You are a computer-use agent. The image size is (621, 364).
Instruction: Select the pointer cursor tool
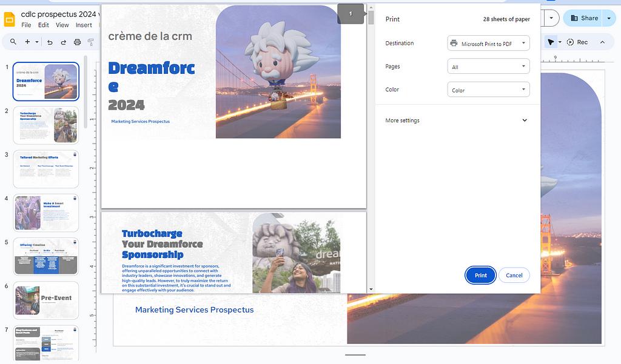(550, 42)
